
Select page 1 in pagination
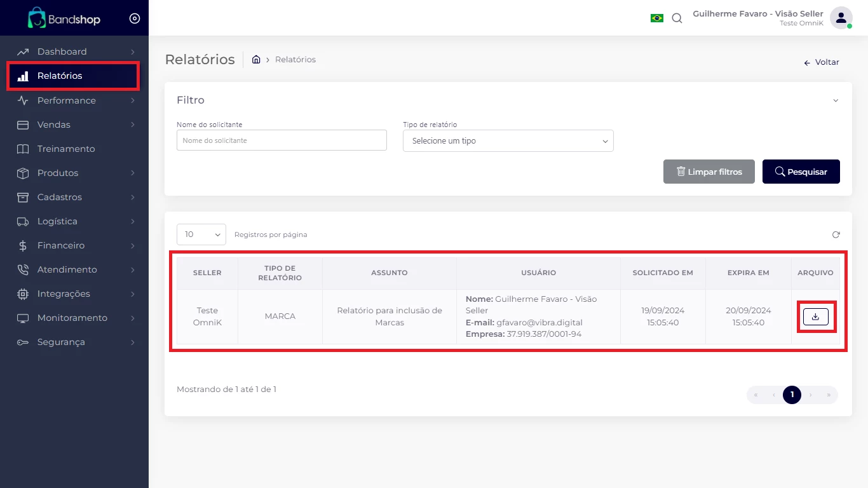792,395
